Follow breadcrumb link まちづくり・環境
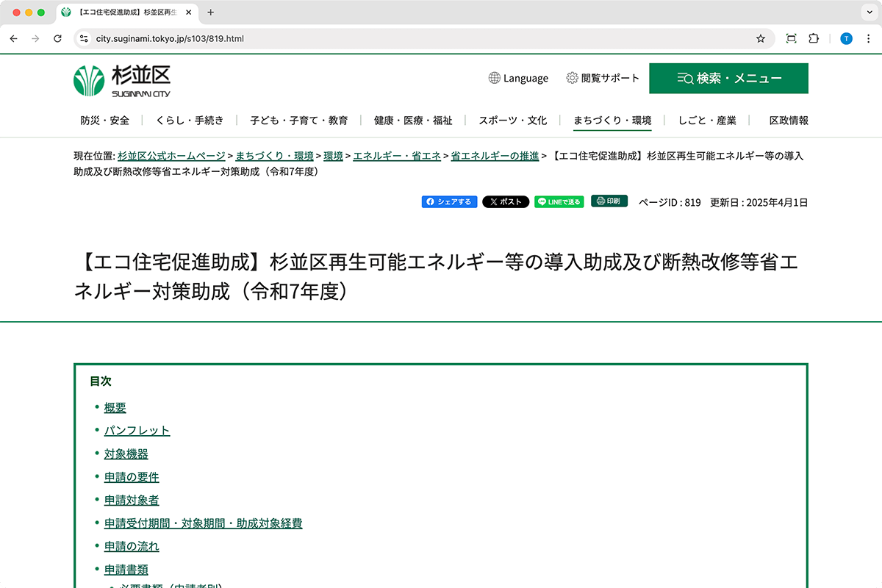The width and height of the screenshot is (882, 588). pyautogui.click(x=275, y=156)
